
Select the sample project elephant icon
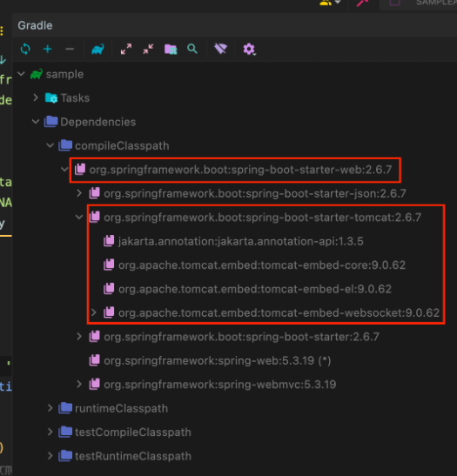37,74
